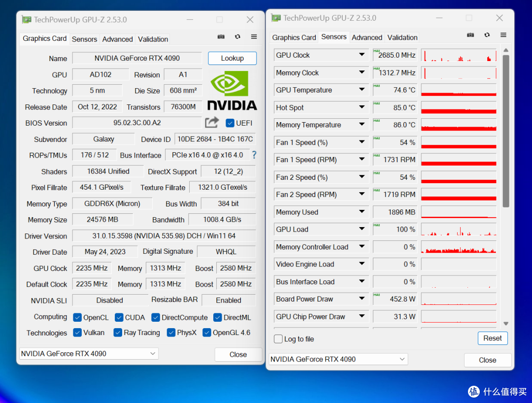Image resolution: width=532 pixels, height=403 pixels.
Task: Click scroll up arrow in Sensors list
Action: pyautogui.click(x=506, y=50)
